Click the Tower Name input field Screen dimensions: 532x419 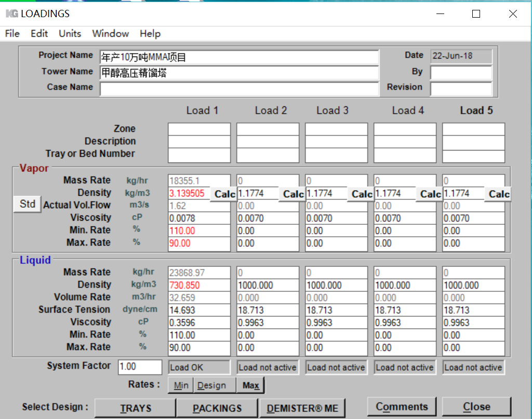pos(239,73)
